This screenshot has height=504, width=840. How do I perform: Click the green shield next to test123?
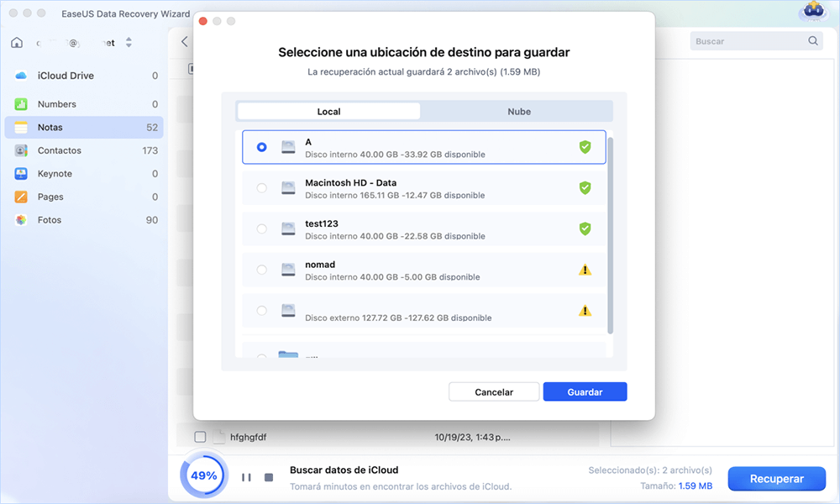click(585, 228)
